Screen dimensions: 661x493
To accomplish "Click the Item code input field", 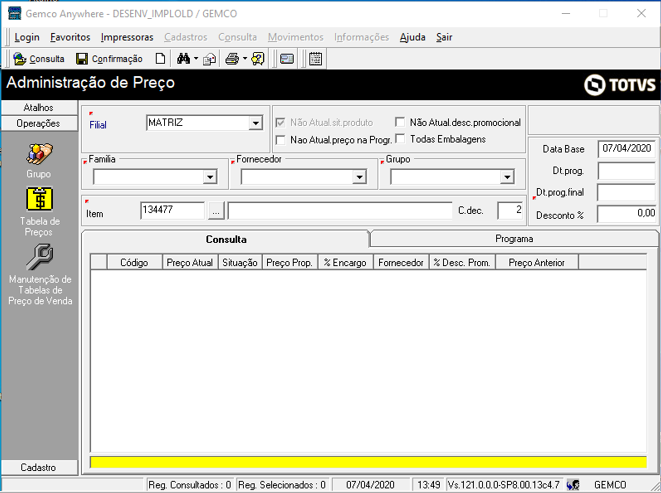I will point(172,210).
